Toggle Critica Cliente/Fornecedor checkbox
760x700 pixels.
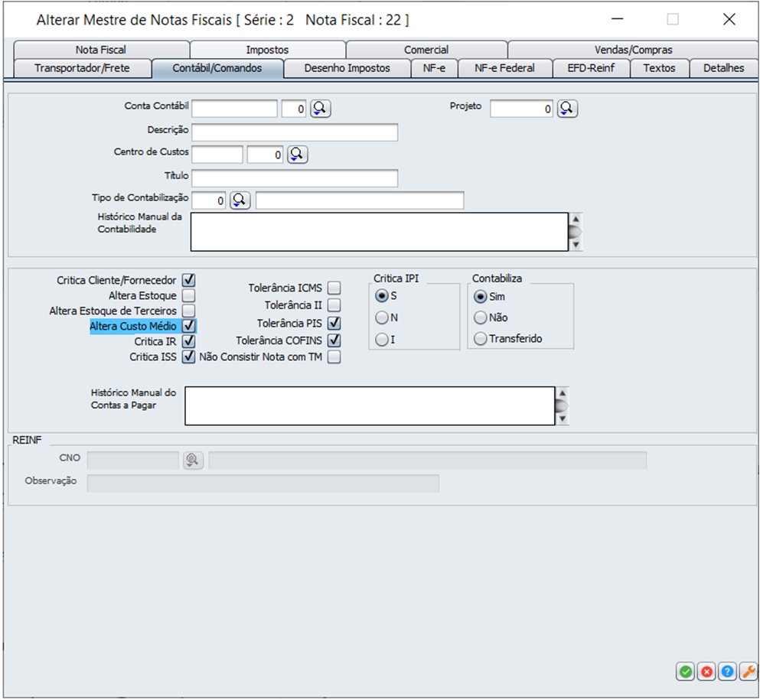tap(188, 280)
